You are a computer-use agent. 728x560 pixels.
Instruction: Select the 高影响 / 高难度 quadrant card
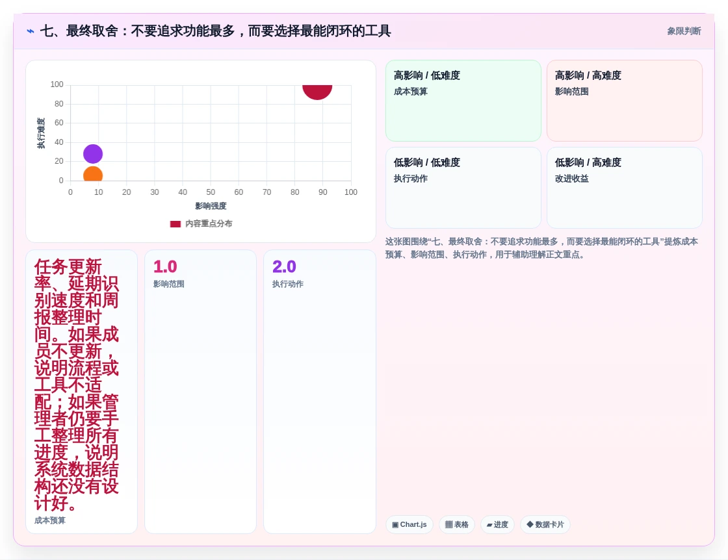(625, 101)
